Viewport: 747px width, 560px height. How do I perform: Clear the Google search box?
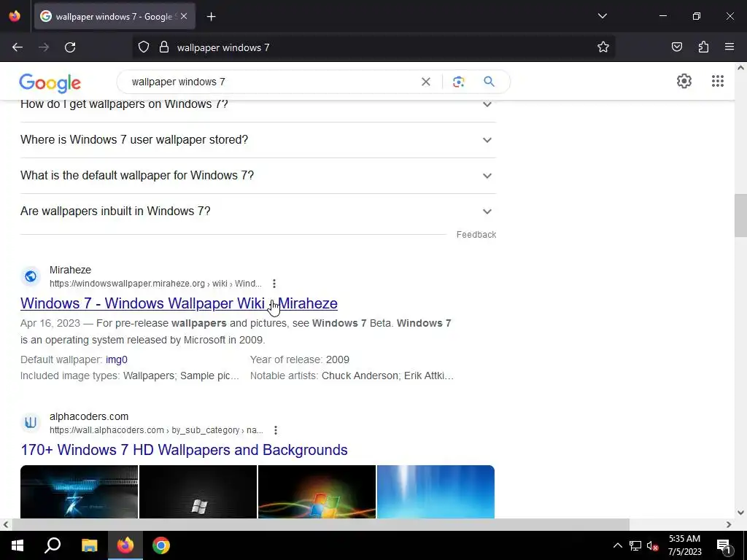[x=426, y=82]
